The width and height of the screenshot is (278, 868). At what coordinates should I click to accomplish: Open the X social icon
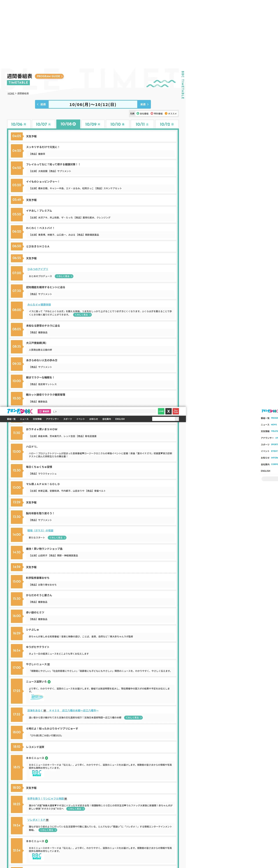pos(168,411)
